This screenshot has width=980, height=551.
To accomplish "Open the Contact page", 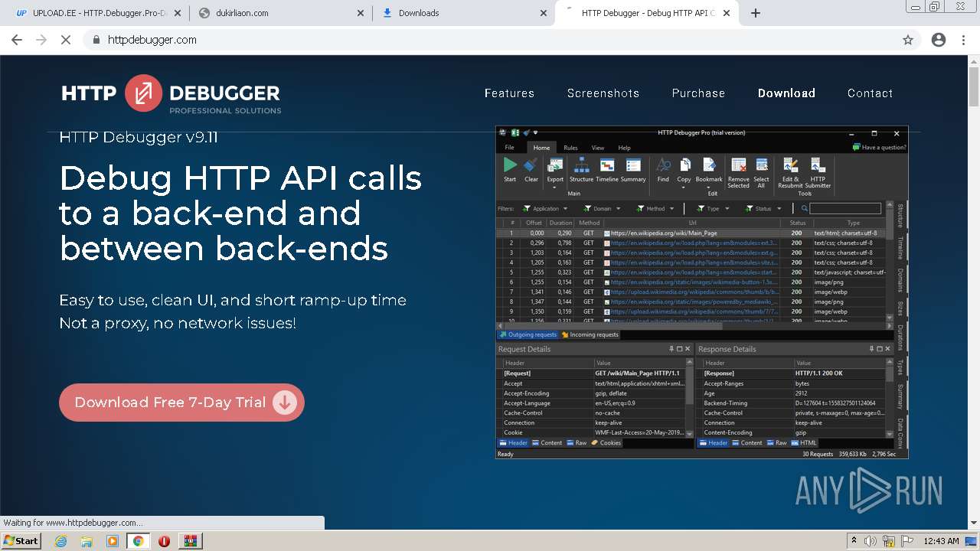I will 870,93.
